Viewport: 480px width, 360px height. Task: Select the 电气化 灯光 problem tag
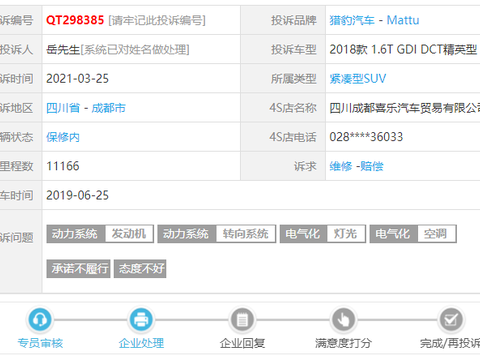(x=323, y=234)
